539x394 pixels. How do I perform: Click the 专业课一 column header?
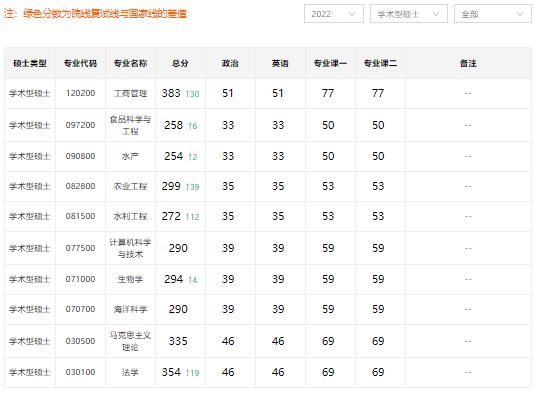click(x=330, y=63)
